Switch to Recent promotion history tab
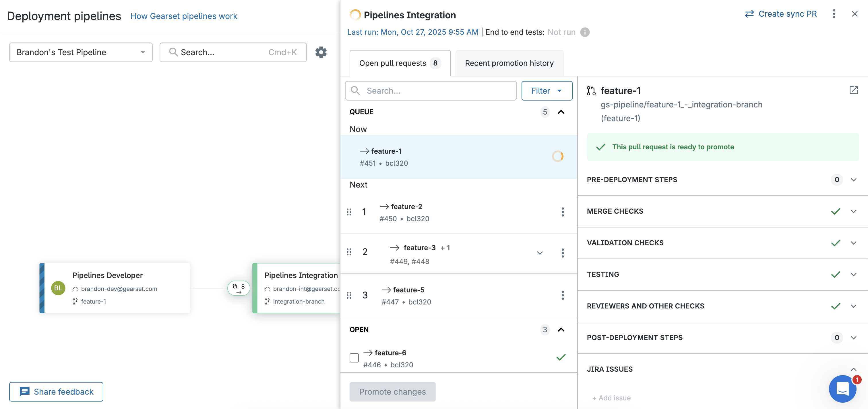868x409 pixels. (509, 63)
